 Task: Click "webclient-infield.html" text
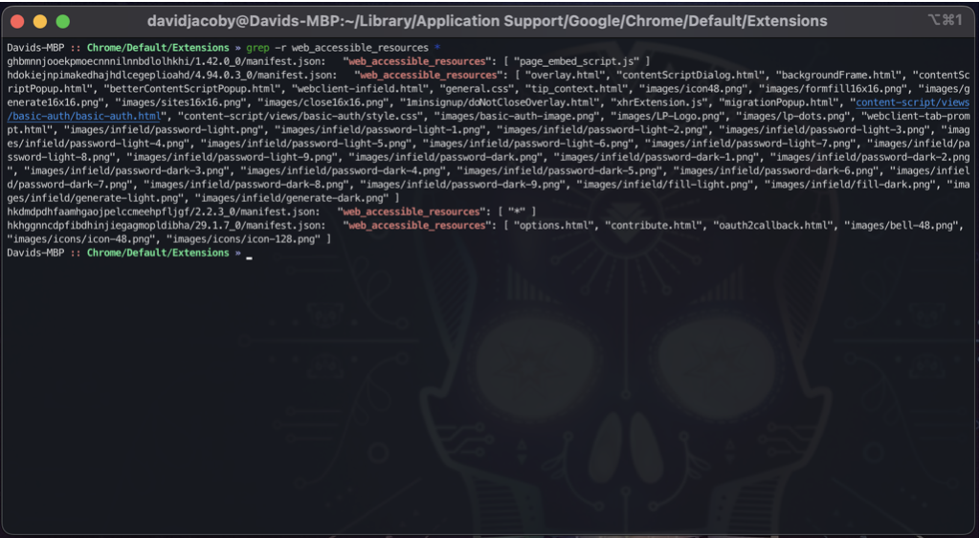pyautogui.click(x=363, y=89)
